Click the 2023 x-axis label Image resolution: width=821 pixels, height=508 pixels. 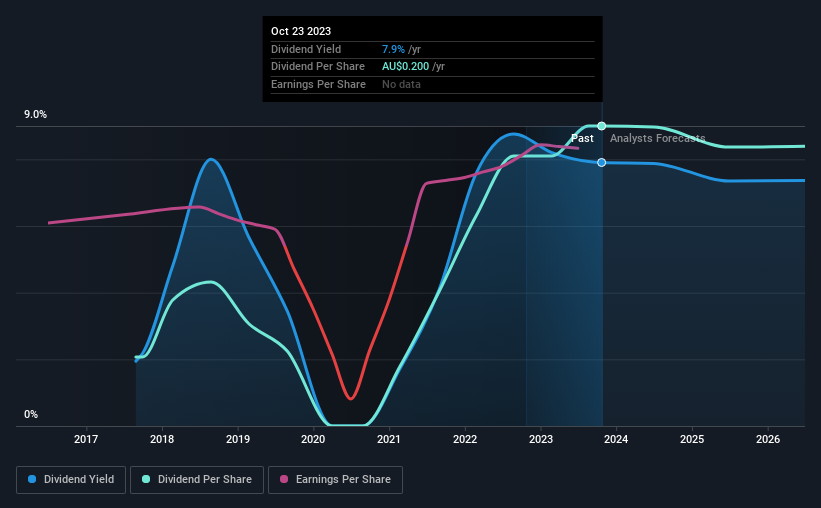click(x=541, y=439)
